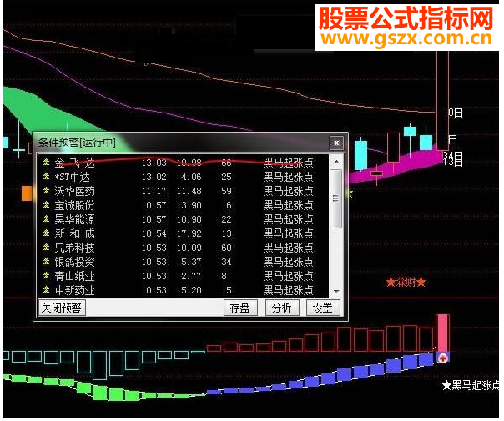This screenshot has height=421, width=504.
Task: Click the icon beside 沃华医药
Action: click(x=47, y=191)
